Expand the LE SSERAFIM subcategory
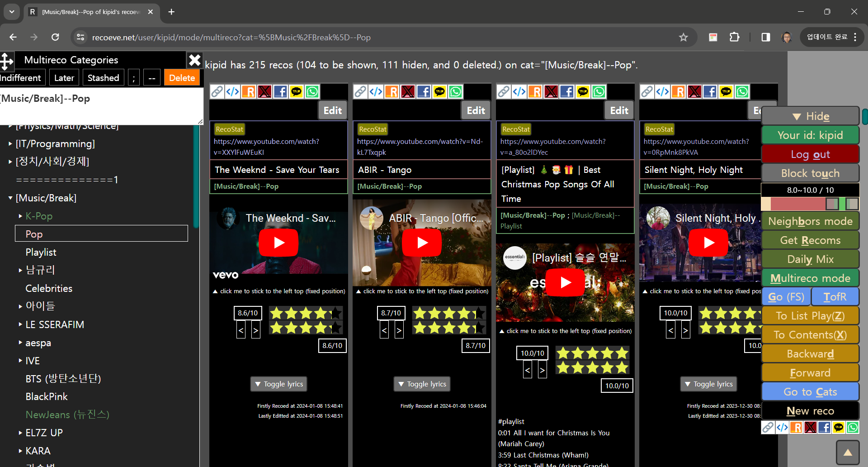This screenshot has height=467, width=868. point(20,324)
